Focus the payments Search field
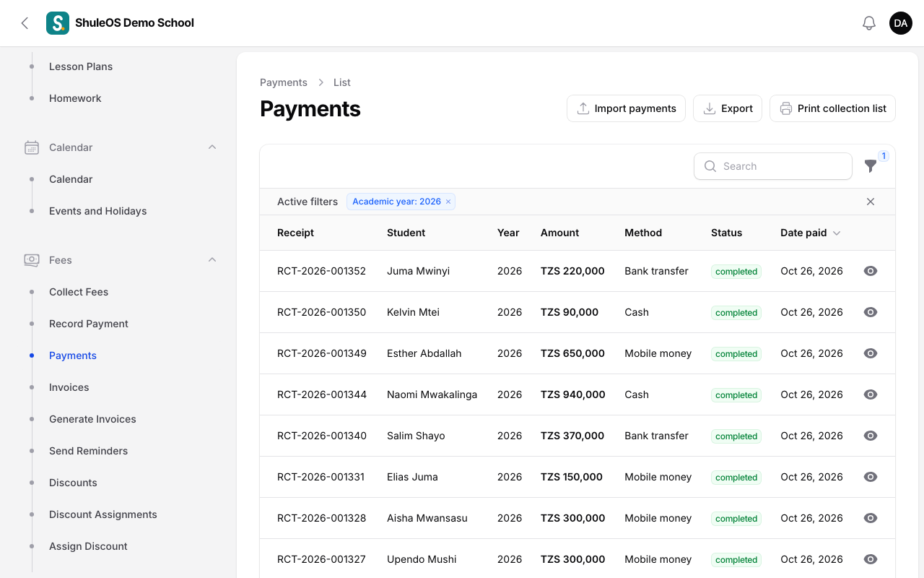Image resolution: width=924 pixels, height=578 pixels. [773, 166]
